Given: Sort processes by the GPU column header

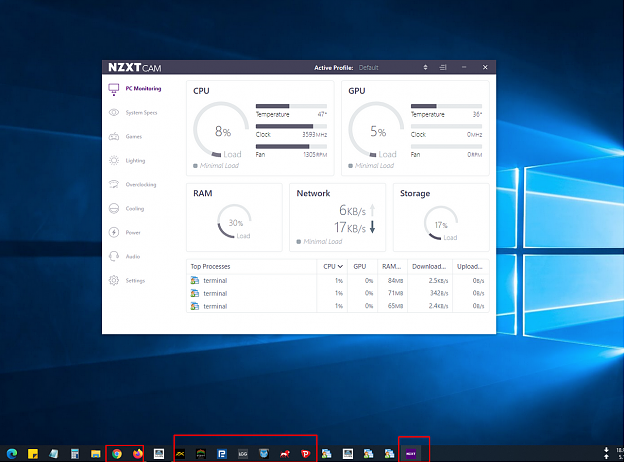Looking at the screenshot, I should [360, 267].
